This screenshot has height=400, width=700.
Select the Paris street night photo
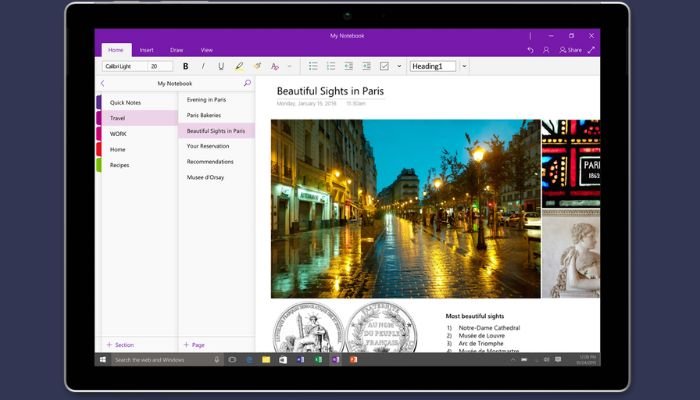point(406,209)
